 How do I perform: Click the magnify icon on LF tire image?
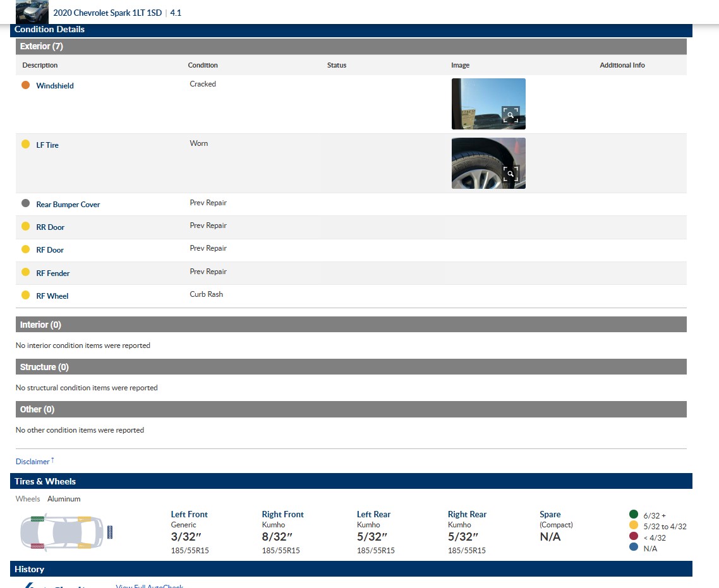pos(511,174)
